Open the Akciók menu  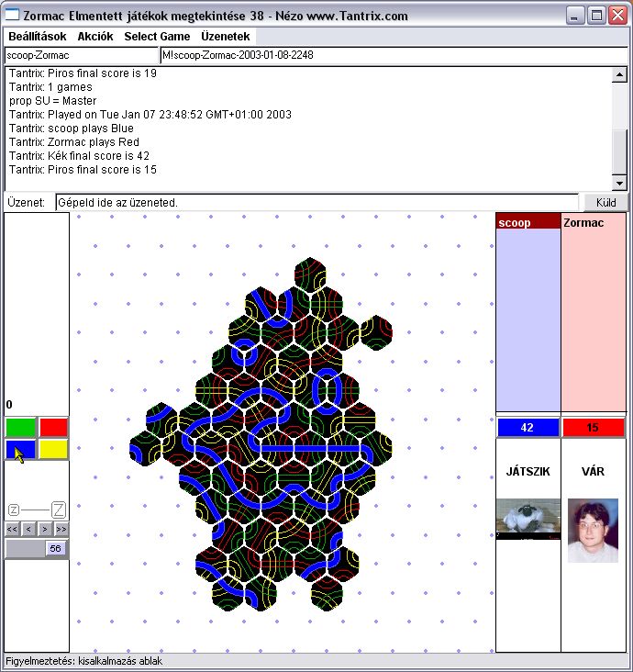(95, 37)
